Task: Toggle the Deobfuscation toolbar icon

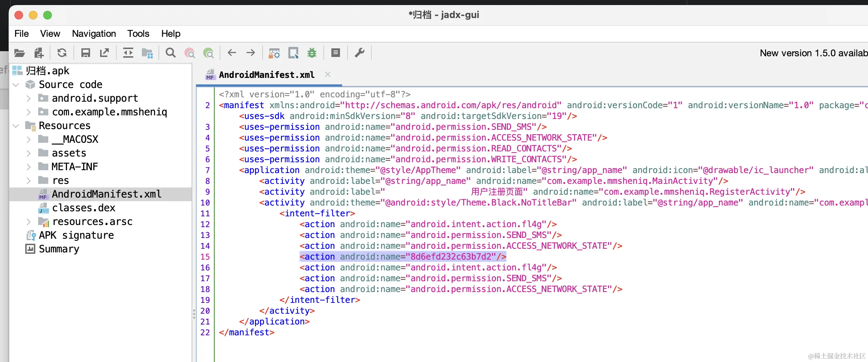Action: pos(274,53)
